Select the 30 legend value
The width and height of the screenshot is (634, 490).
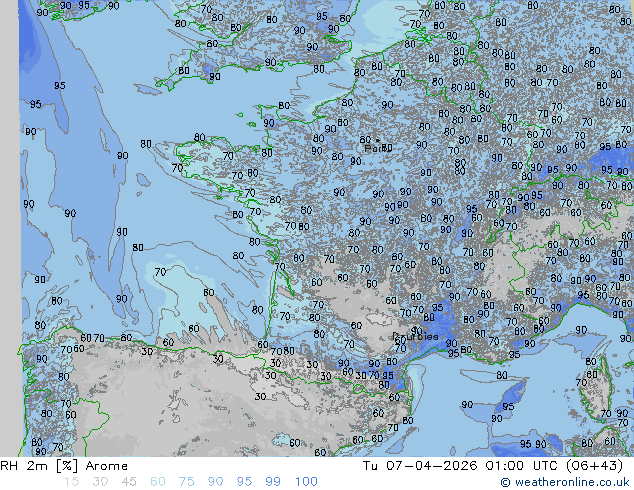[x=101, y=482]
